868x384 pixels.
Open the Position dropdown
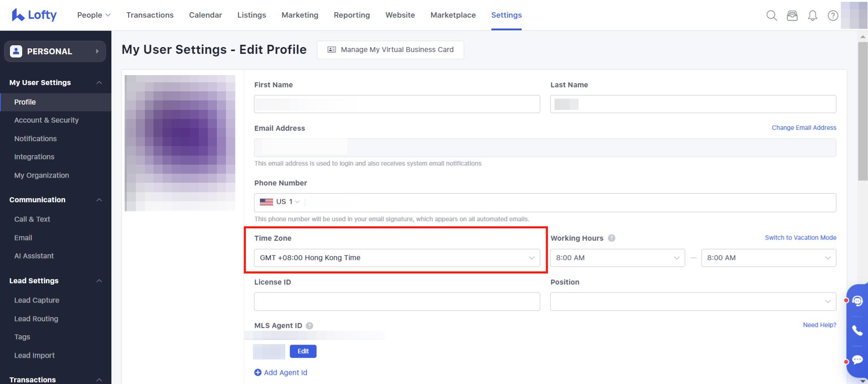pos(693,302)
